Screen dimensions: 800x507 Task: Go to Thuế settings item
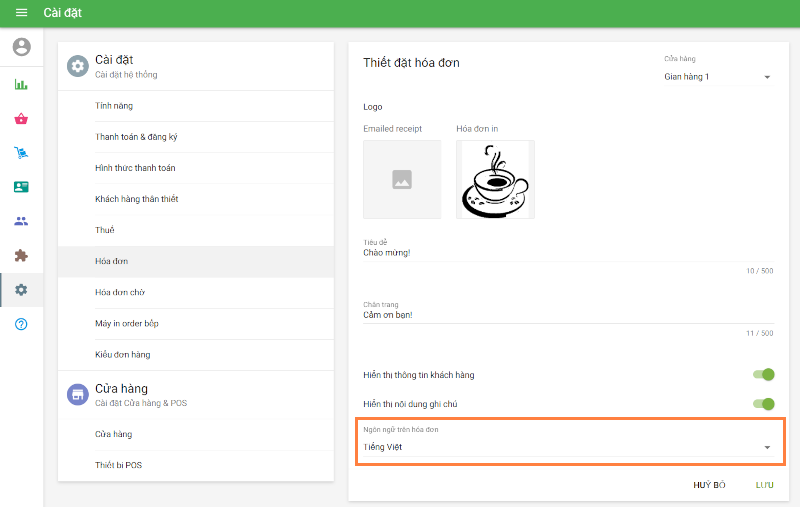(105, 230)
